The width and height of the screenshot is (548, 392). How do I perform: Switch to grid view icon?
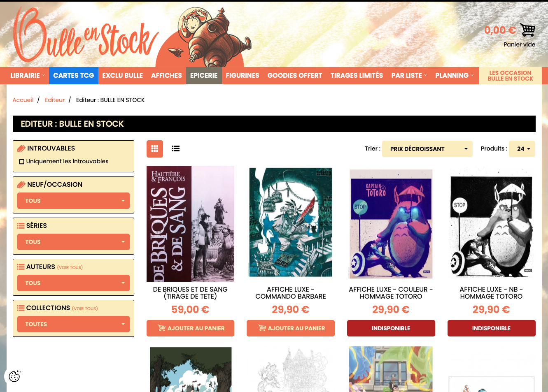(x=155, y=149)
